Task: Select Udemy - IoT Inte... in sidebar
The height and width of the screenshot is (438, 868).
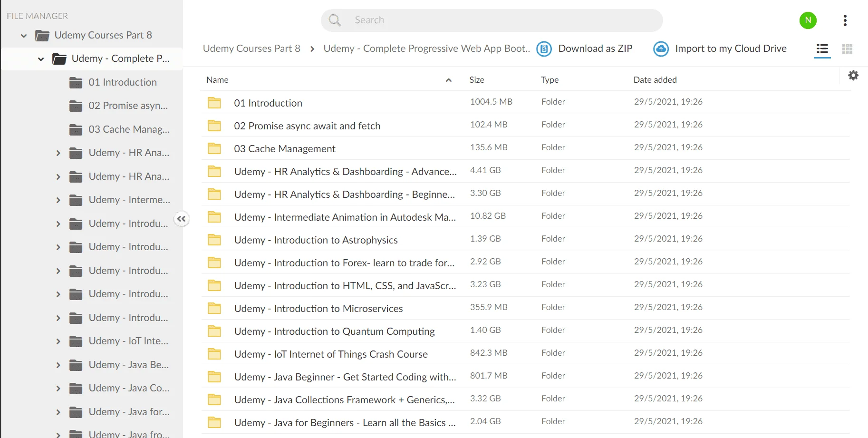Action: point(128,341)
